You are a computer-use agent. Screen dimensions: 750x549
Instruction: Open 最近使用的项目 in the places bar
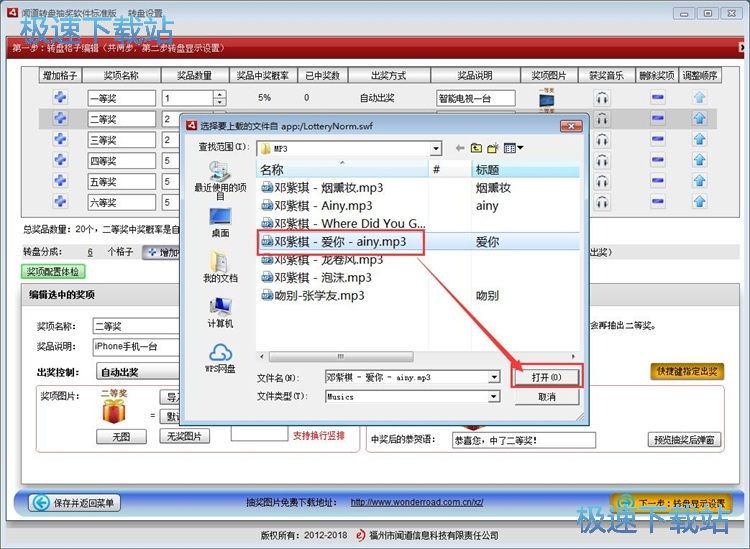click(x=220, y=180)
